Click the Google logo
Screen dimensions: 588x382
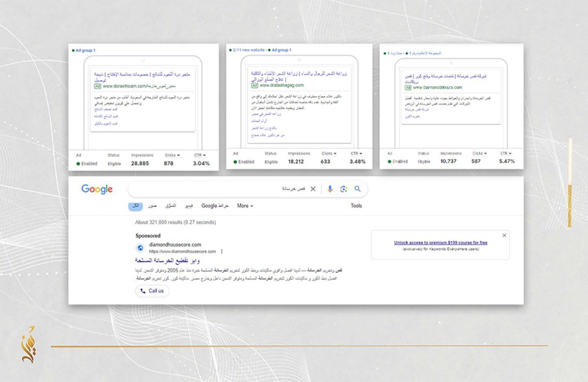click(97, 189)
